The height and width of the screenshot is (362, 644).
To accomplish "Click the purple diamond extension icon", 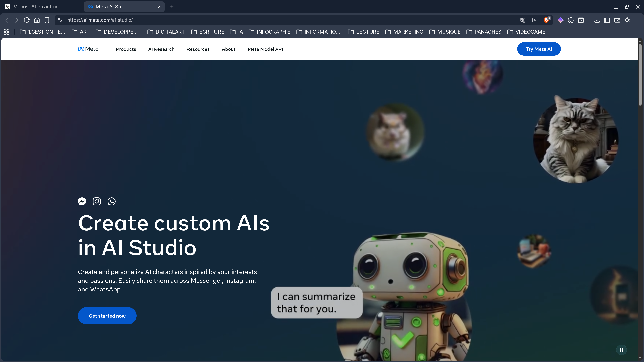I will click(561, 20).
